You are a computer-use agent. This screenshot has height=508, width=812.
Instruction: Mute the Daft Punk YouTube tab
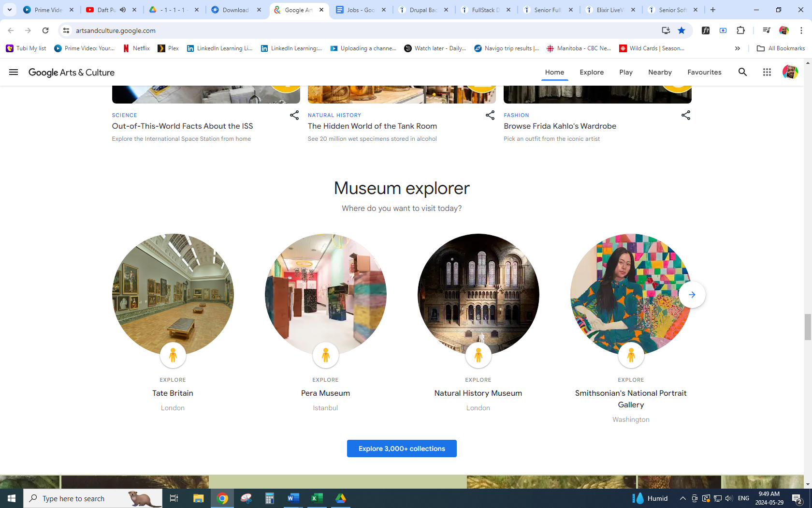[123, 10]
